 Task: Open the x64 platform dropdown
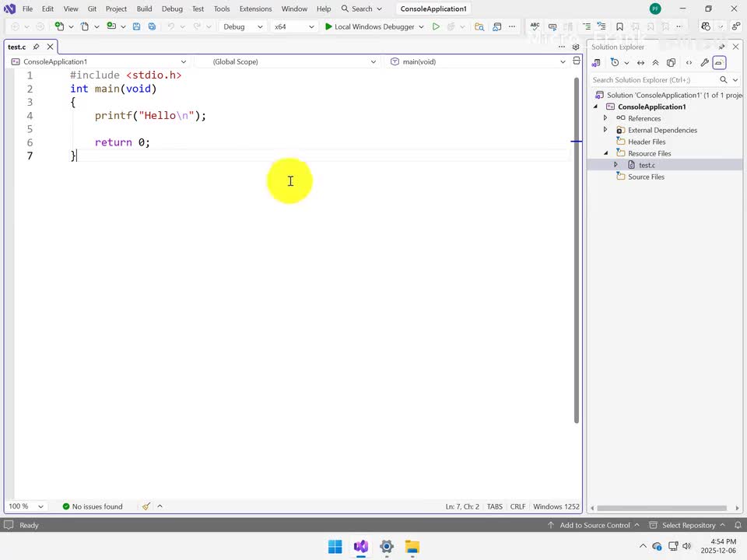point(294,26)
